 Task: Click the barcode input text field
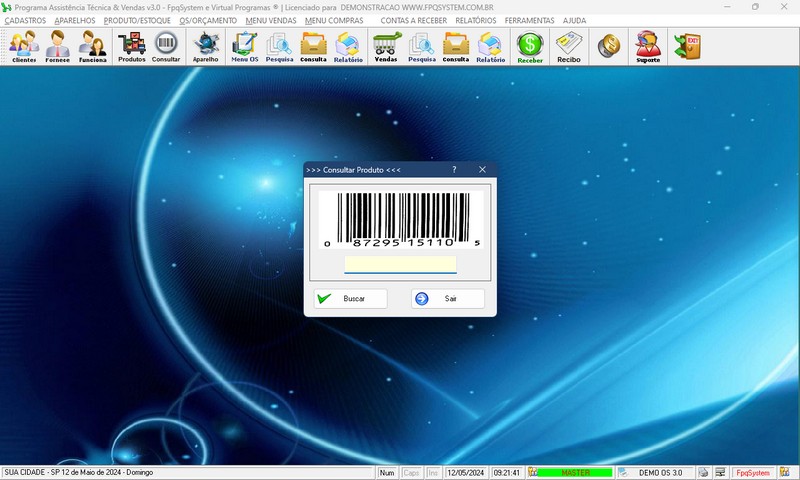click(x=400, y=265)
